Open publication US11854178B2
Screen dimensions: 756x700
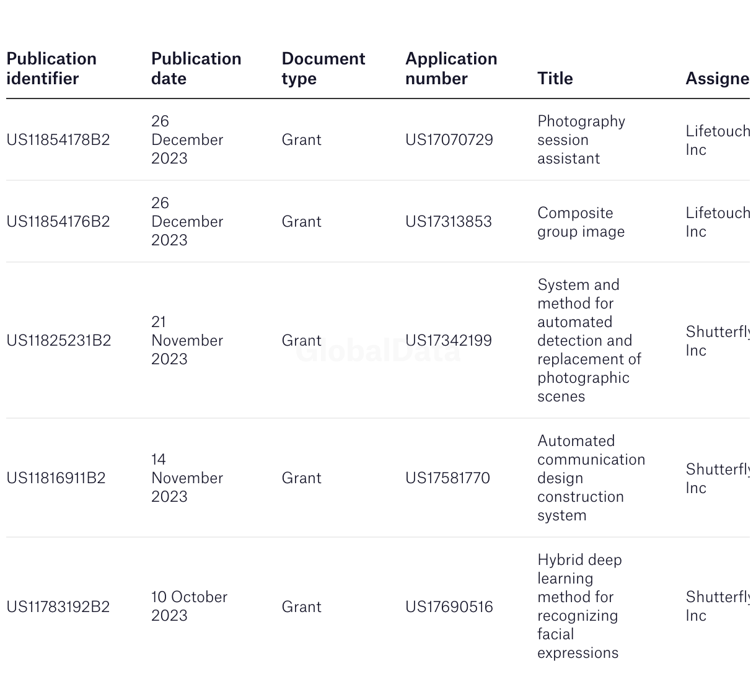click(58, 140)
